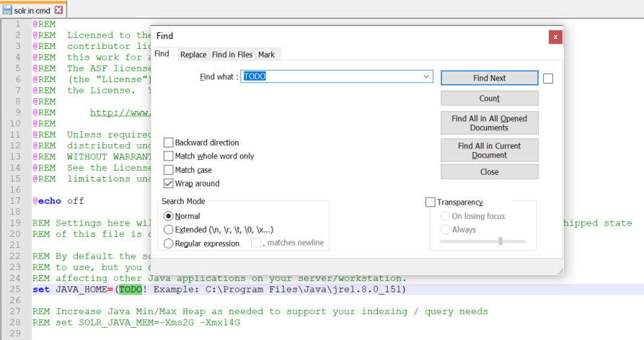Close the solr.in.cmd file tab
This screenshot has width=644, height=340.
click(x=59, y=10)
